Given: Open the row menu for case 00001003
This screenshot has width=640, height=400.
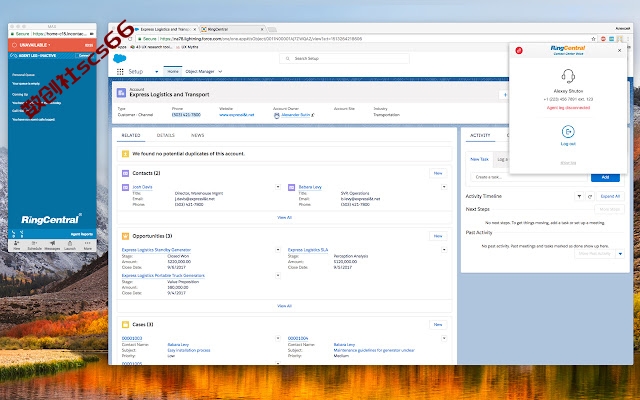Looking at the screenshot, I should pos(278,338).
